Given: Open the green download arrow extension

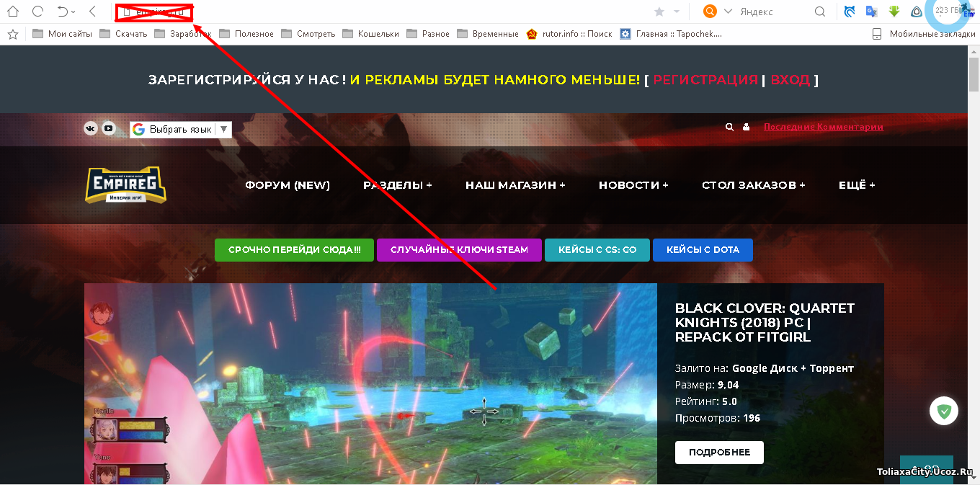Looking at the screenshot, I should 894,12.
